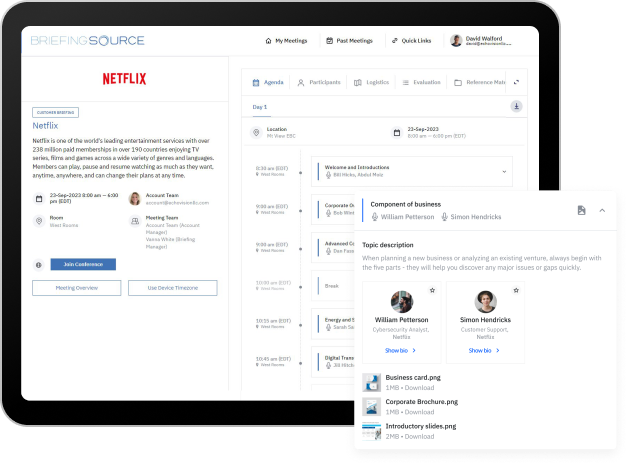Collapse the Component of business panel
The image size is (629, 466).
602,210
